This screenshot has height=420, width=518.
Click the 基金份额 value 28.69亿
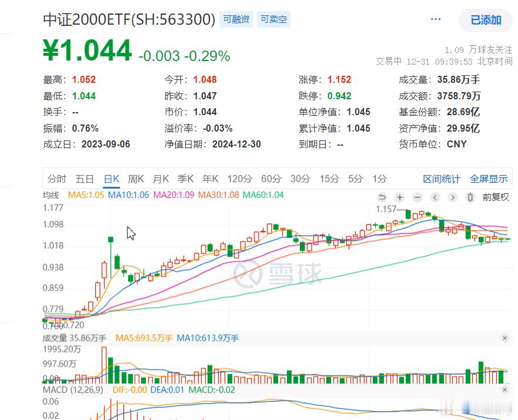[463, 112]
